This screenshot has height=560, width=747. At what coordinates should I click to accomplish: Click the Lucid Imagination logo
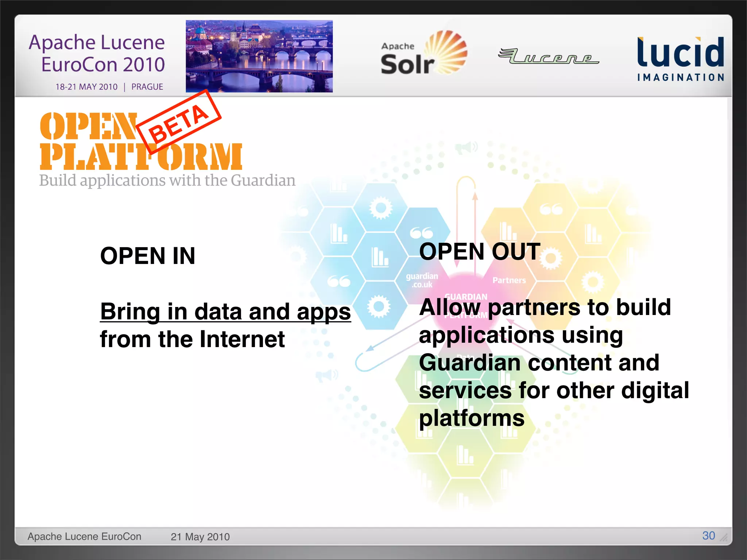[x=681, y=58]
